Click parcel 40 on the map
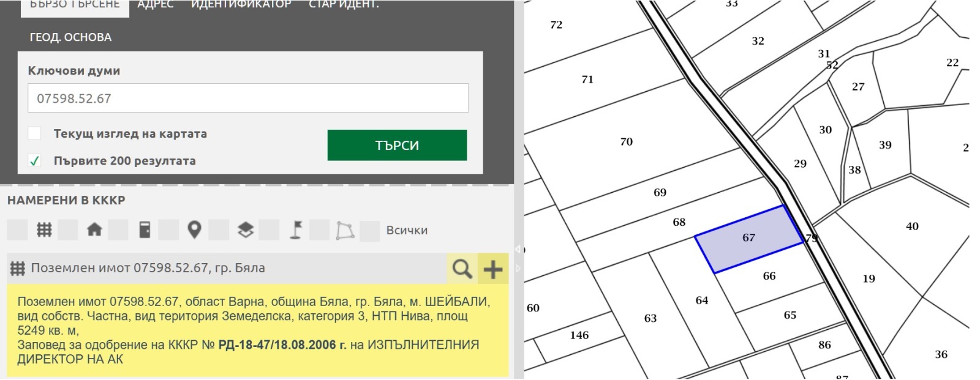Viewport: 980px width, 380px height. pos(912,226)
